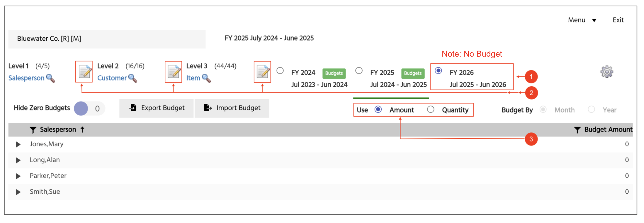
Task: Click the budget amount 0 for Smith,Sue
Action: pyautogui.click(x=627, y=192)
